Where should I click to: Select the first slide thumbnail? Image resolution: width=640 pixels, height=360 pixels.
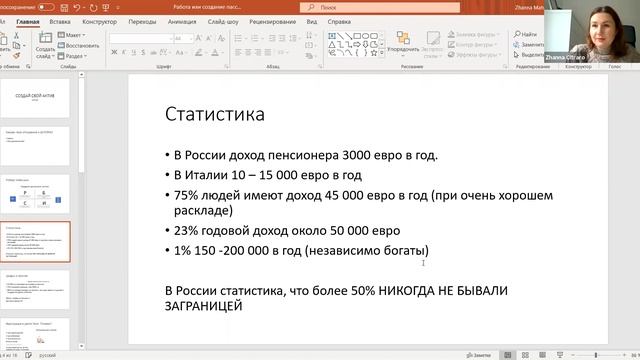point(35,98)
